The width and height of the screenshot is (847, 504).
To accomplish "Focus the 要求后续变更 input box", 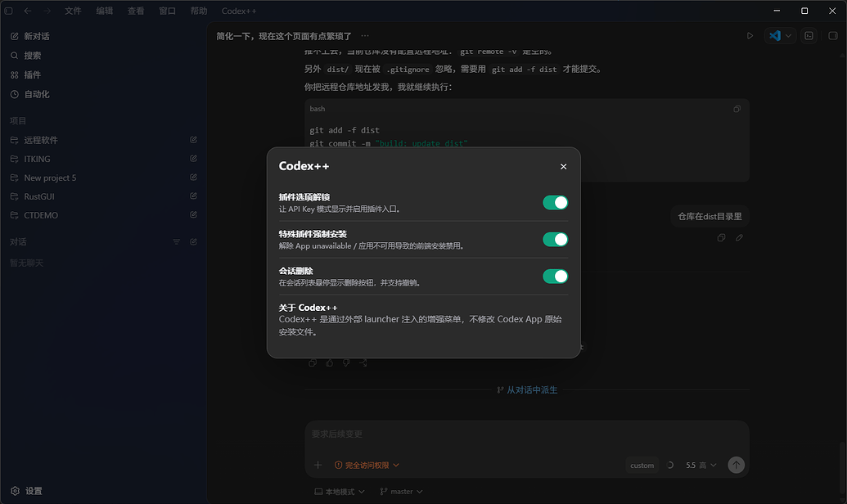I will 527,434.
